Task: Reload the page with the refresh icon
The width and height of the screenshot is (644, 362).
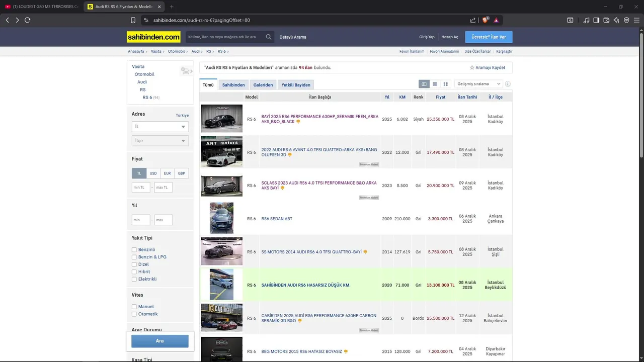Action: pyautogui.click(x=28, y=20)
